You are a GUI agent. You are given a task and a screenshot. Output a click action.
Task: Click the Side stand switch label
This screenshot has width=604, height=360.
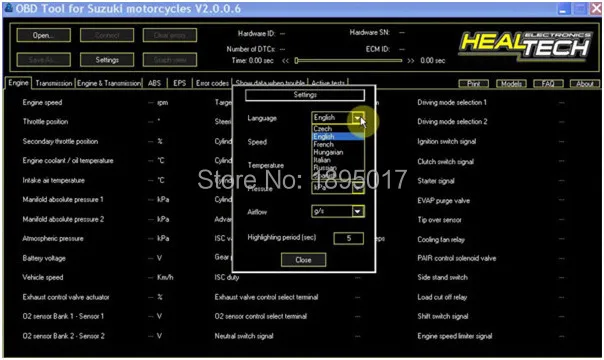[x=443, y=277]
